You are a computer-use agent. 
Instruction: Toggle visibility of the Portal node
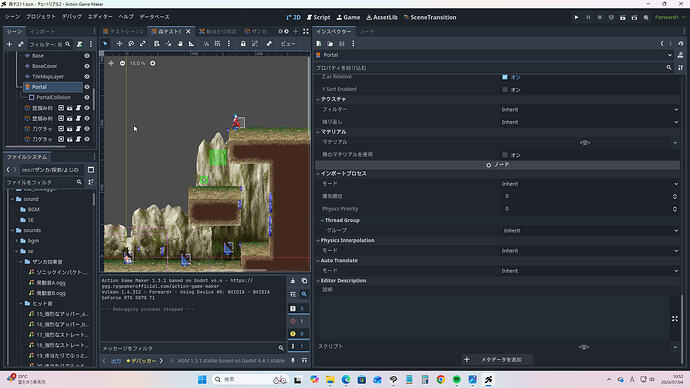(x=87, y=87)
